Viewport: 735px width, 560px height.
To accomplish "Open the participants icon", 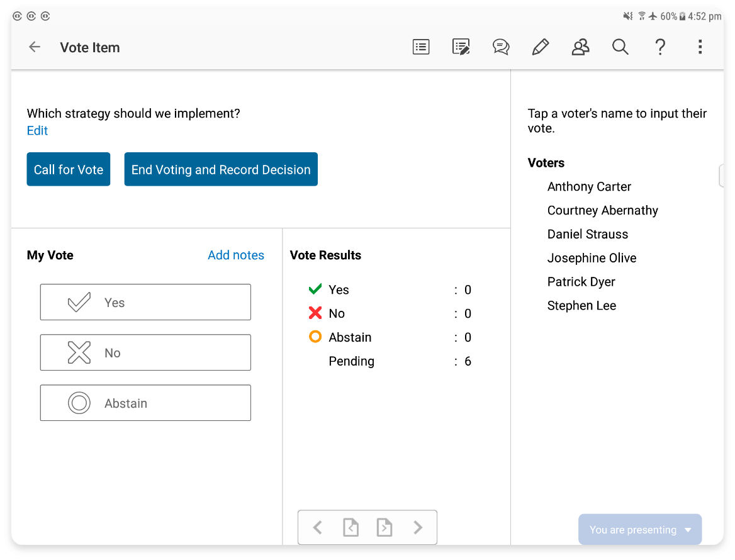I will click(x=580, y=47).
